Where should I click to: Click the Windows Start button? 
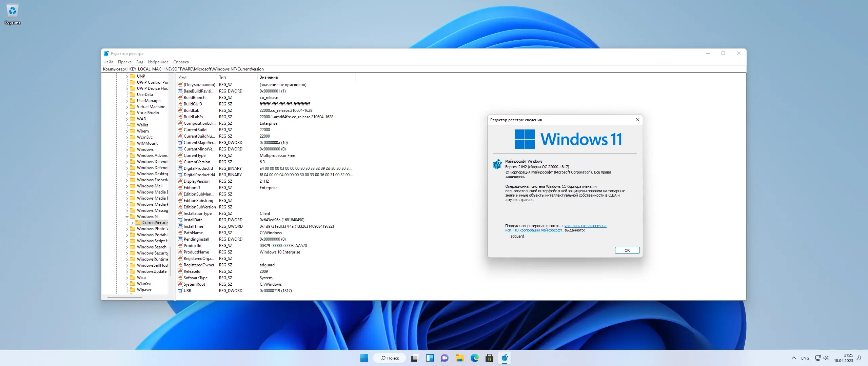(x=364, y=358)
